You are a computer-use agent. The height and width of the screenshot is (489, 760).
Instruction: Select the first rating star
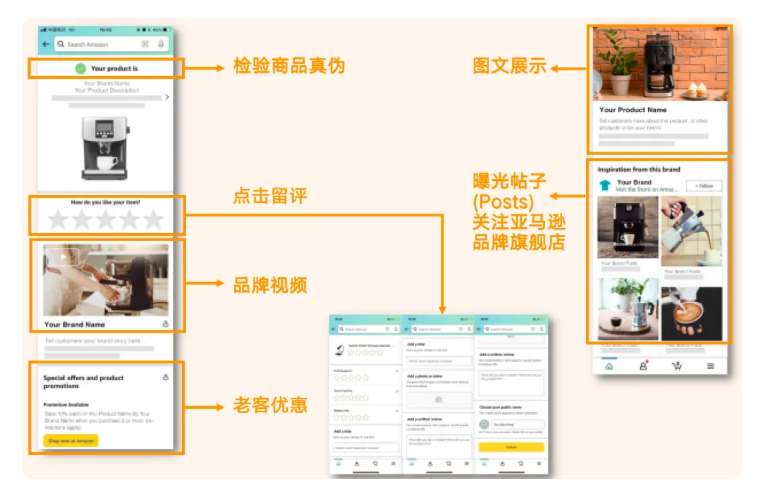click(59, 218)
